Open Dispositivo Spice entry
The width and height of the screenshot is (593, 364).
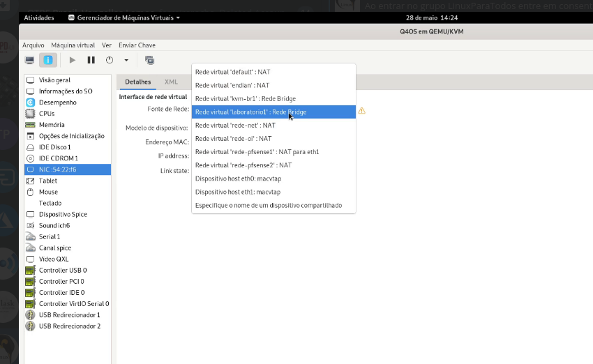[68, 214]
